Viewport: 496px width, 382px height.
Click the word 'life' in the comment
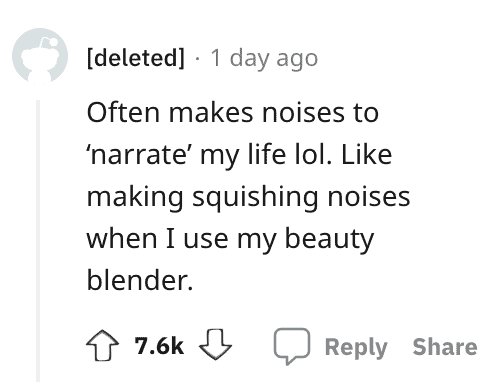(267, 155)
